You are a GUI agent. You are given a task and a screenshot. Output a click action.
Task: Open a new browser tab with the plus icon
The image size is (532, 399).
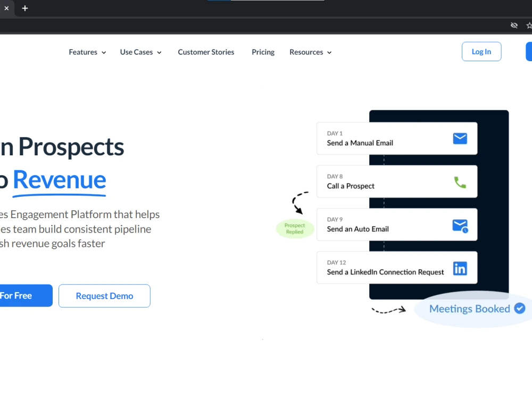click(x=24, y=8)
